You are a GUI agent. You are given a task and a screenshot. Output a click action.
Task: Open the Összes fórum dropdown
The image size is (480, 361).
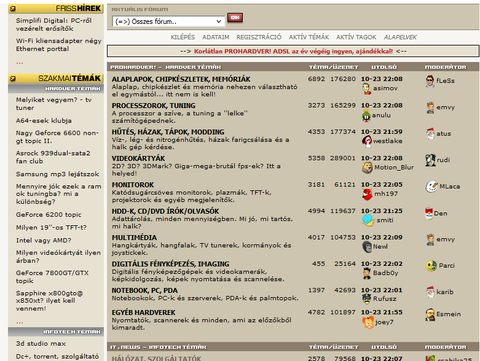169,22
